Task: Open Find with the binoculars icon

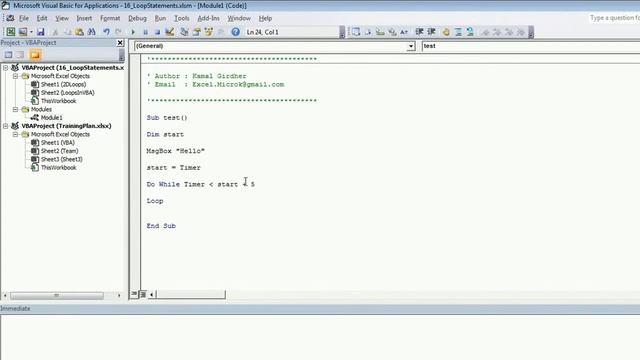Action: pyautogui.click(x=91, y=32)
